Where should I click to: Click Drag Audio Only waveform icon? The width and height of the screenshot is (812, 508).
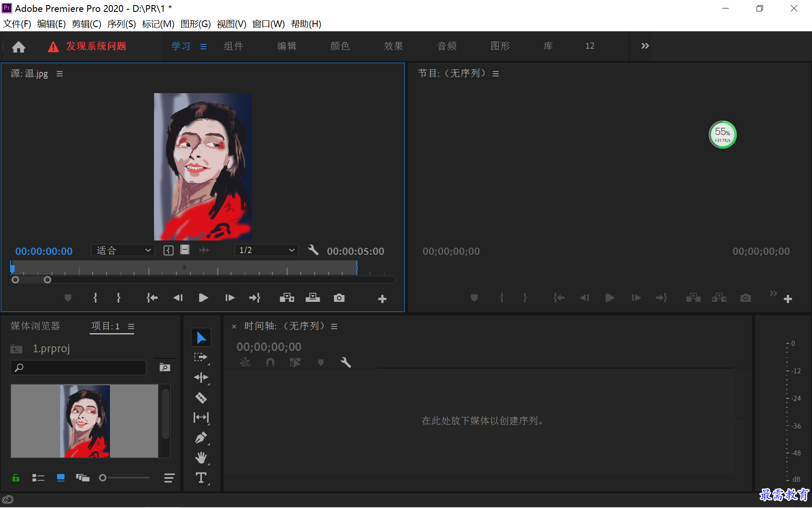click(x=204, y=250)
